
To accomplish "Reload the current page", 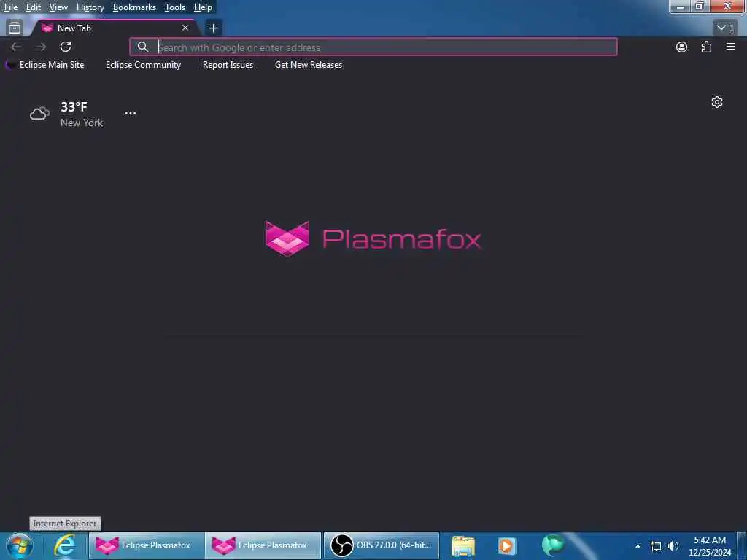I will (66, 47).
